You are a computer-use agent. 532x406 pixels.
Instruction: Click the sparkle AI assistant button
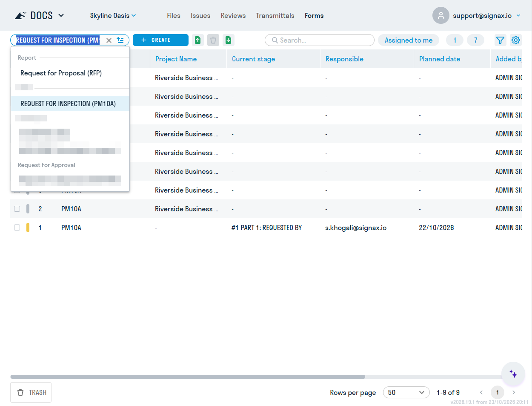click(513, 374)
